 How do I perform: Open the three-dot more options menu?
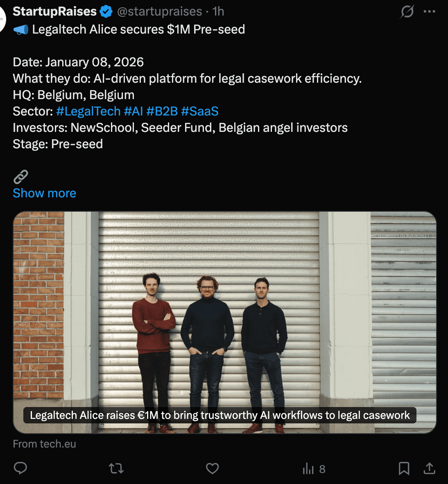tap(429, 12)
